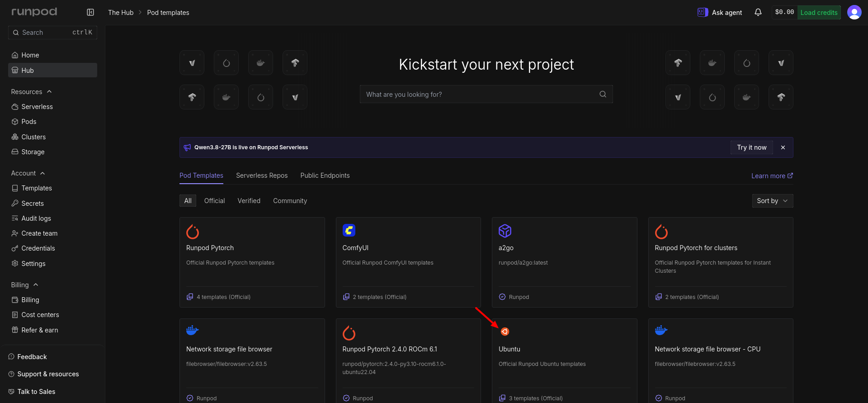Click the Try it now button
This screenshot has height=403, width=868.
click(752, 147)
